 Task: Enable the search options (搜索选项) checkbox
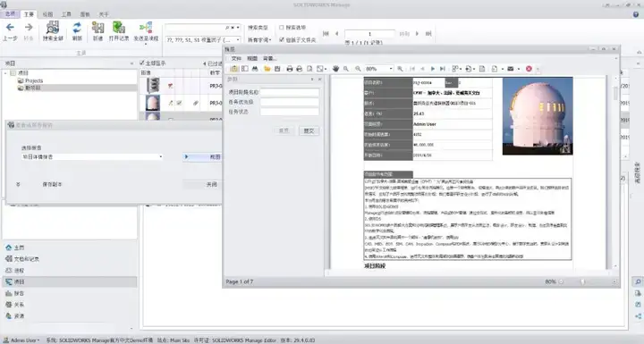coord(282,28)
